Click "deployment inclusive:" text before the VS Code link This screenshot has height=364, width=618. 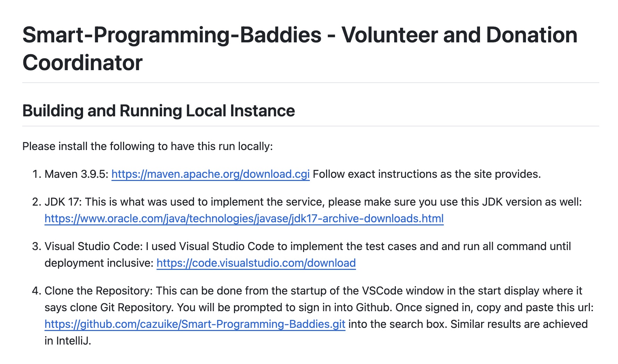pos(99,263)
